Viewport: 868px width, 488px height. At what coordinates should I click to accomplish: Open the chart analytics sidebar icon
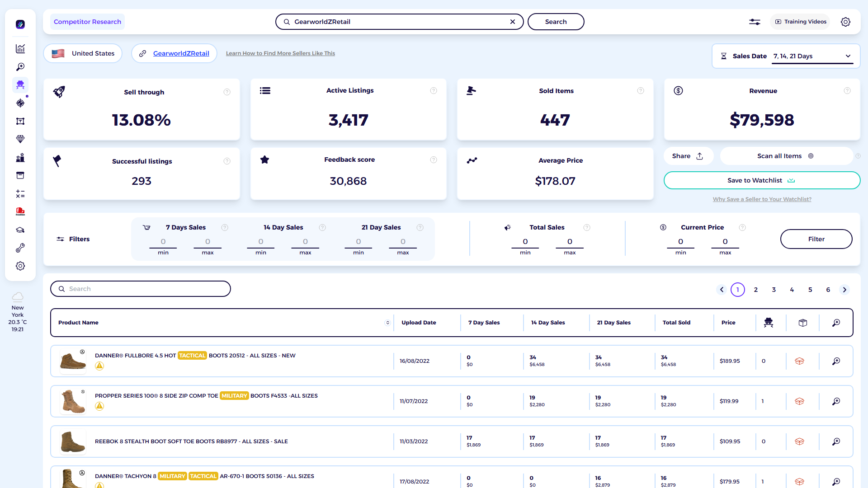pos(20,49)
